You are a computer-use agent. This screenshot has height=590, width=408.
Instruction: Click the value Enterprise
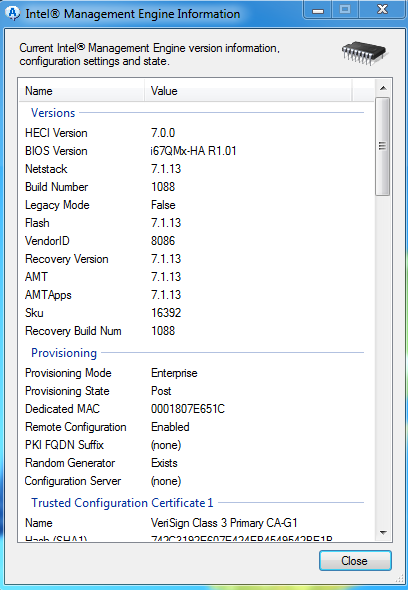174,373
